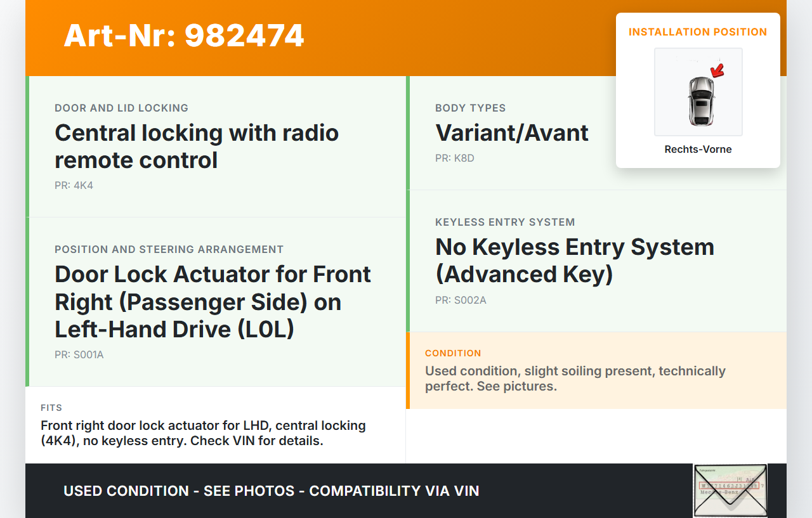Click the DOOR AND LID LOCKING label
Viewport: 812px width, 518px height.
click(x=121, y=108)
